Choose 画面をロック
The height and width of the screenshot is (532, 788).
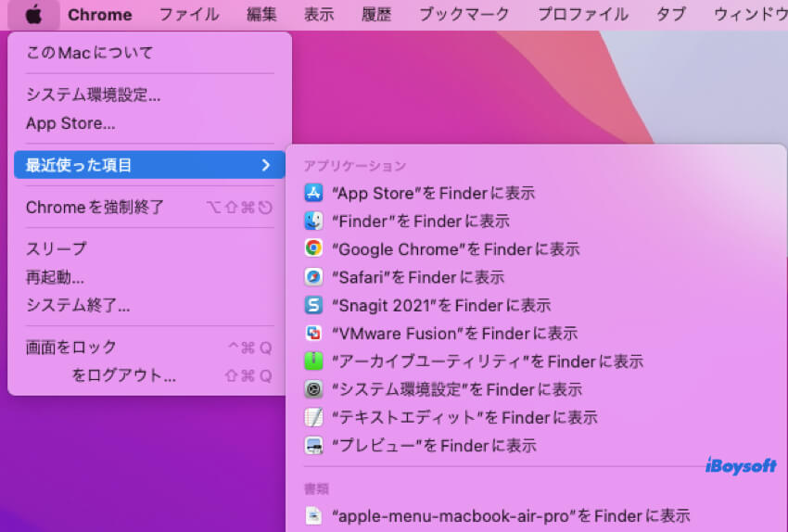[149, 348]
